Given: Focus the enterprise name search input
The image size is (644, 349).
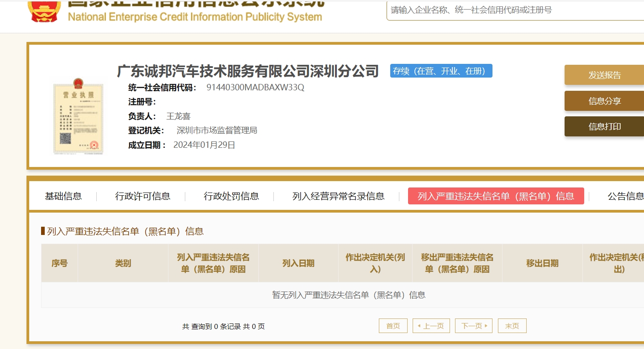Looking at the screenshot, I should click(515, 10).
